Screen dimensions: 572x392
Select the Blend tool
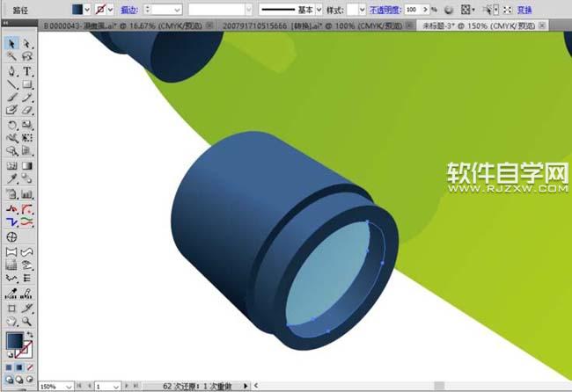(x=26, y=178)
